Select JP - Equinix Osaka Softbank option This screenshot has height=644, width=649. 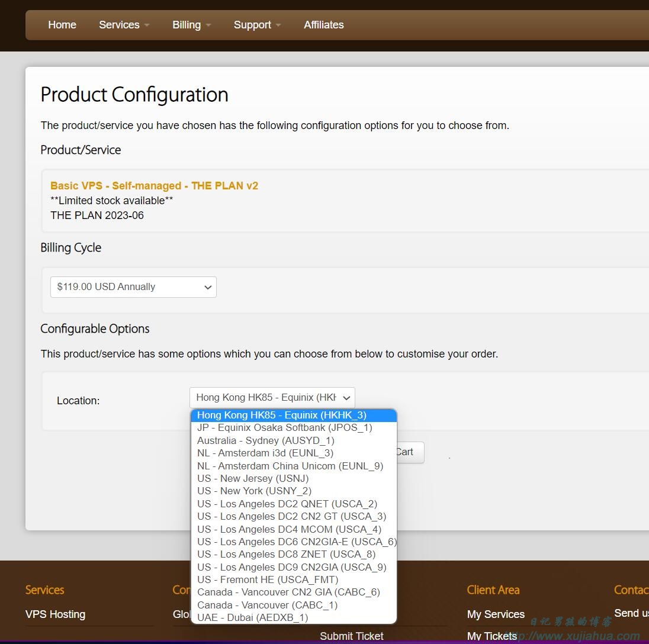coord(294,428)
